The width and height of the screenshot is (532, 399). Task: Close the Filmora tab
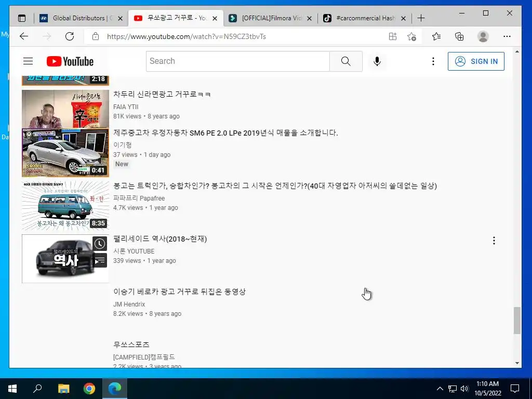(x=309, y=18)
